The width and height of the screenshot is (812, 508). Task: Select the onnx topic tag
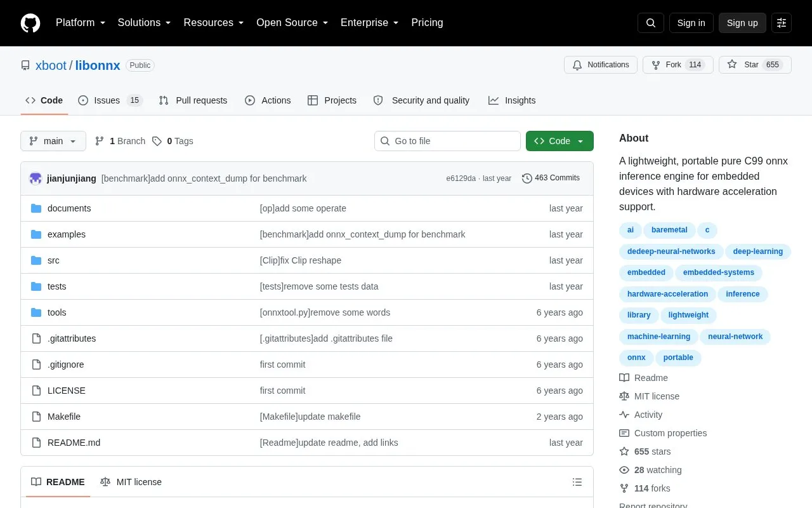click(x=636, y=358)
